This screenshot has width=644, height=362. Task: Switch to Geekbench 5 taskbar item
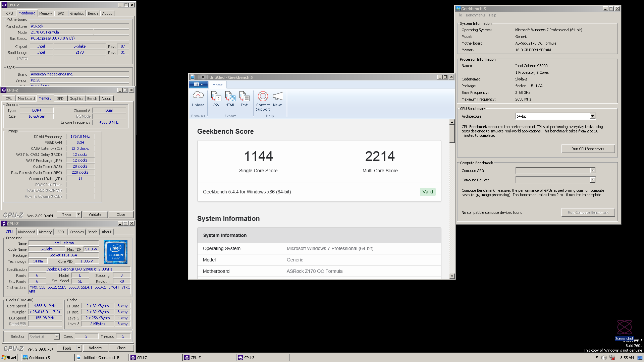pos(48,358)
